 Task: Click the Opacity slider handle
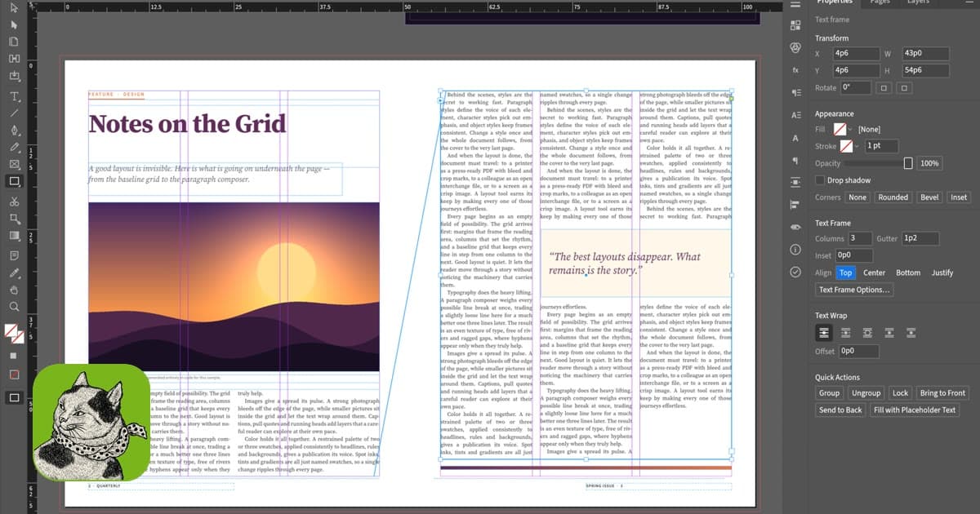click(x=908, y=163)
